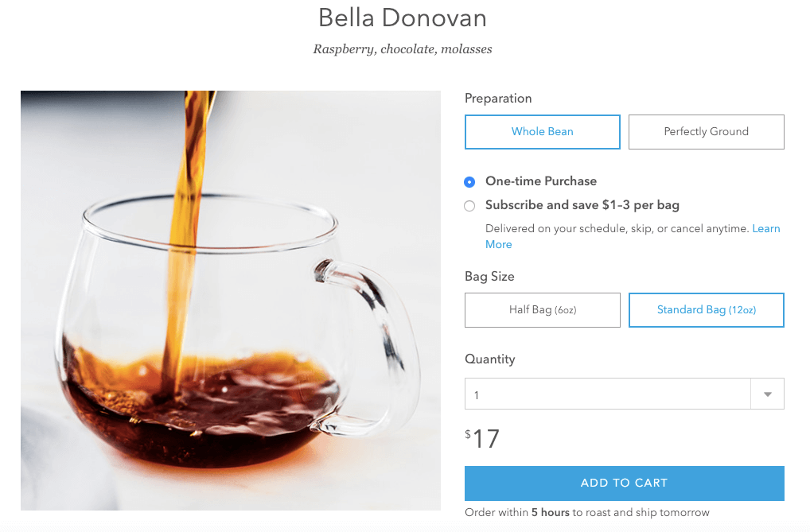810x532 pixels.
Task: Select the One-time Purchase radio button
Action: tap(469, 182)
